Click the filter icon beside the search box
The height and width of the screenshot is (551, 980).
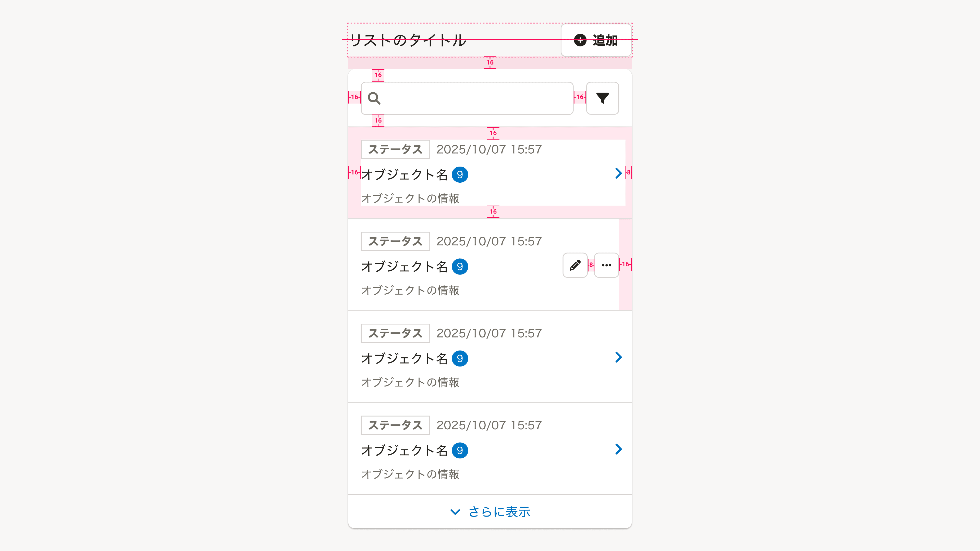pos(602,98)
